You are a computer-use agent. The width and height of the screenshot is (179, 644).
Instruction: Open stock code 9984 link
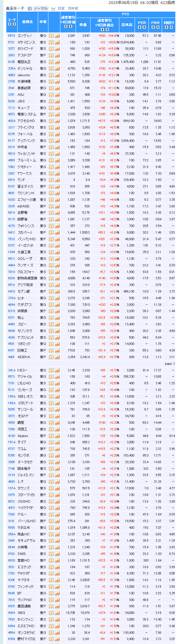coord(12,613)
